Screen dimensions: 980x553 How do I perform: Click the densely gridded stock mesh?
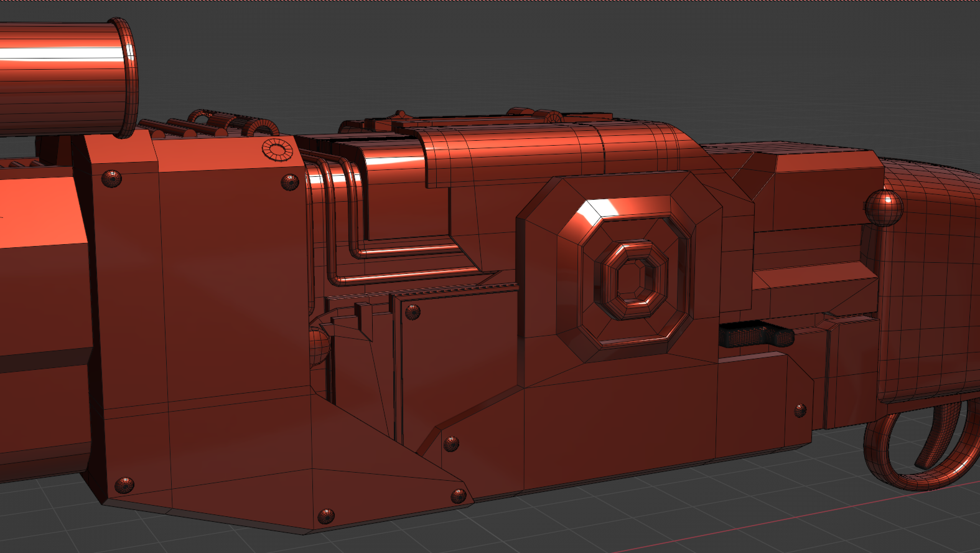[930, 280]
